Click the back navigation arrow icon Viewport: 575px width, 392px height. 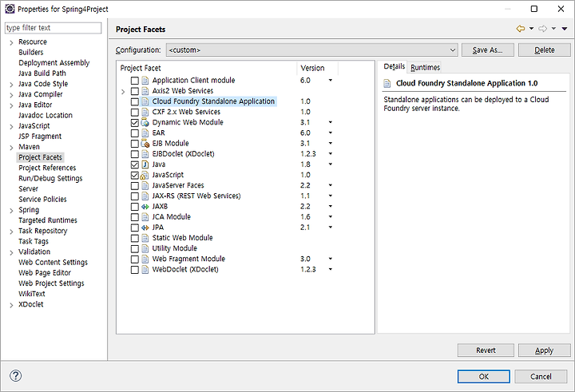(521, 29)
